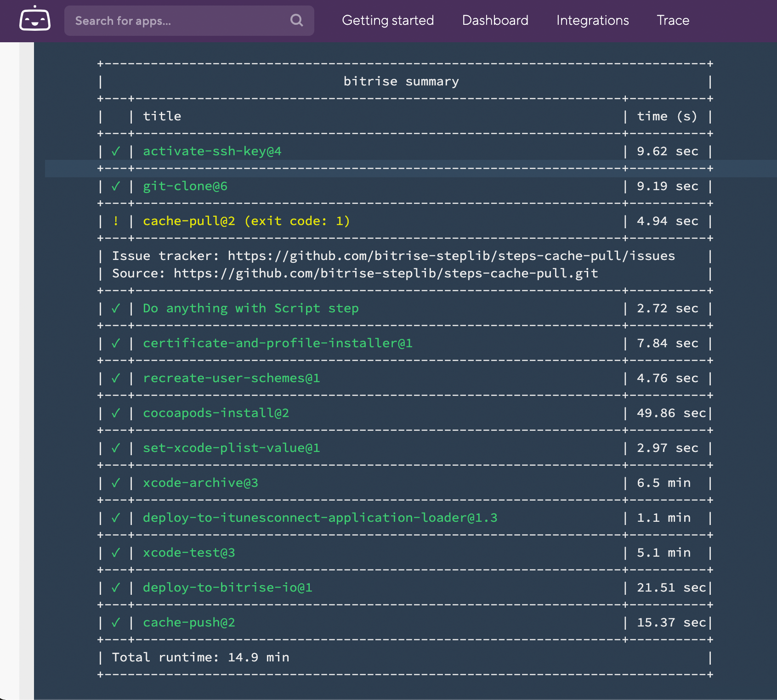Click deploy-to-bitrise-io@1 step text
777x700 pixels.
pos(227,587)
